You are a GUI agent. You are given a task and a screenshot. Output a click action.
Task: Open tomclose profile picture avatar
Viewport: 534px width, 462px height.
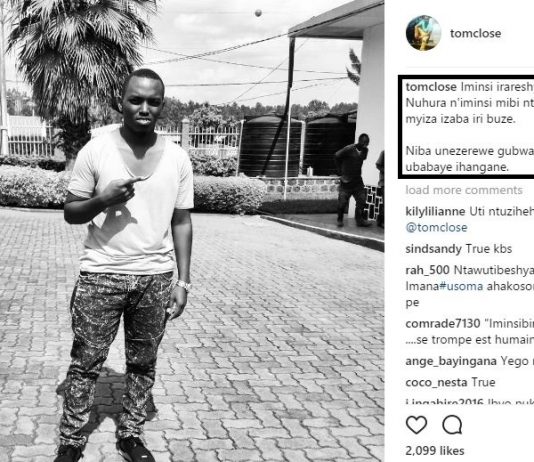[423, 33]
